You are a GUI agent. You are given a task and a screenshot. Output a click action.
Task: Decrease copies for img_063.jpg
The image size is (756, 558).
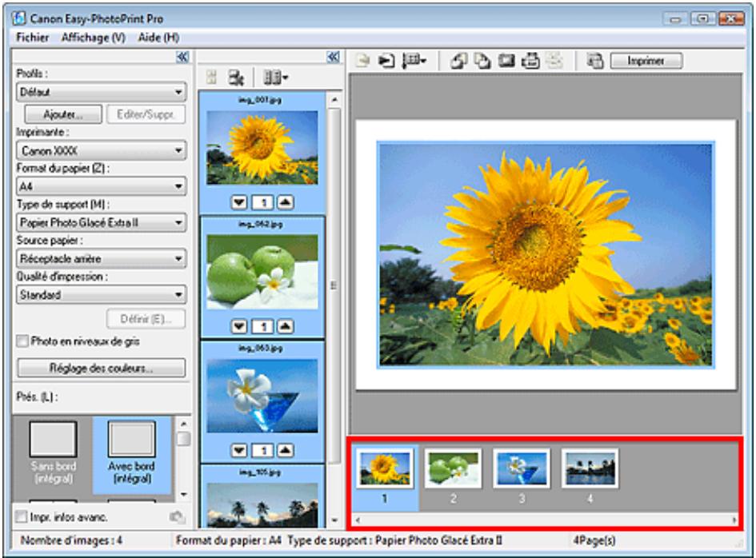238,451
